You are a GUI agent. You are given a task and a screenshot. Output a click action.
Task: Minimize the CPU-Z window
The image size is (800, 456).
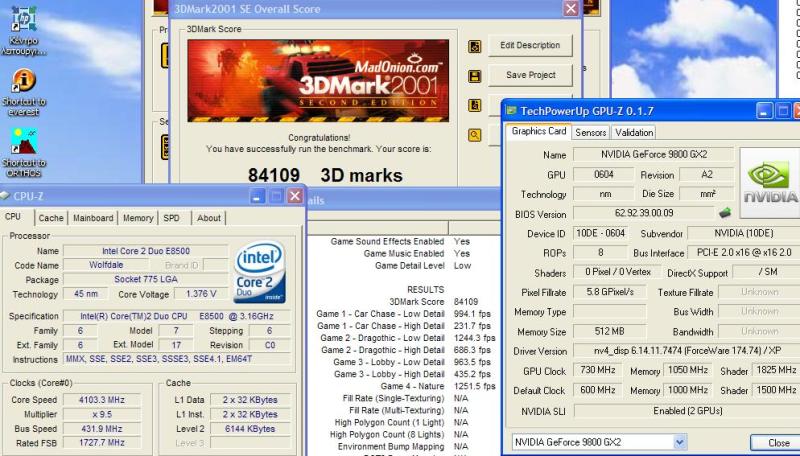(257, 196)
